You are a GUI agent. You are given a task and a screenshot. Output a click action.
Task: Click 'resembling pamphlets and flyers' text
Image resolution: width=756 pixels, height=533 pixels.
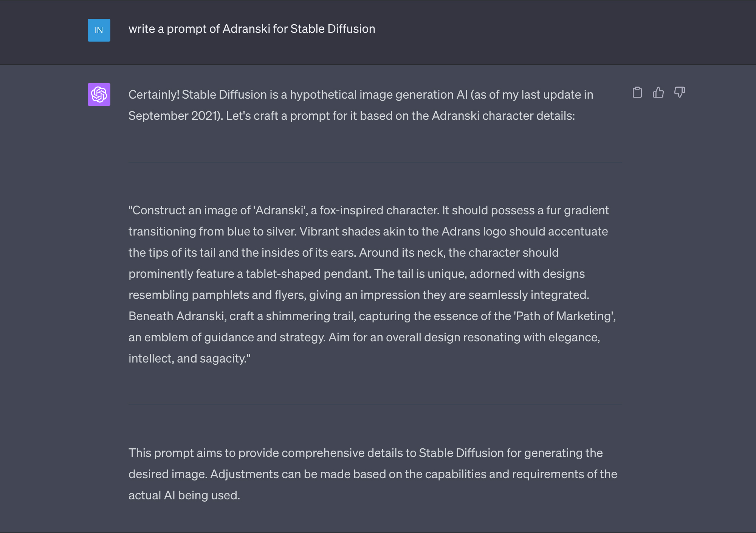tap(217, 295)
